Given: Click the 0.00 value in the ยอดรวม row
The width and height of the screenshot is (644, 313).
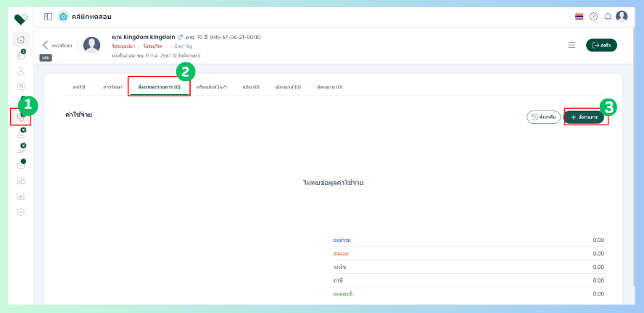Looking at the screenshot, I should (x=598, y=241).
